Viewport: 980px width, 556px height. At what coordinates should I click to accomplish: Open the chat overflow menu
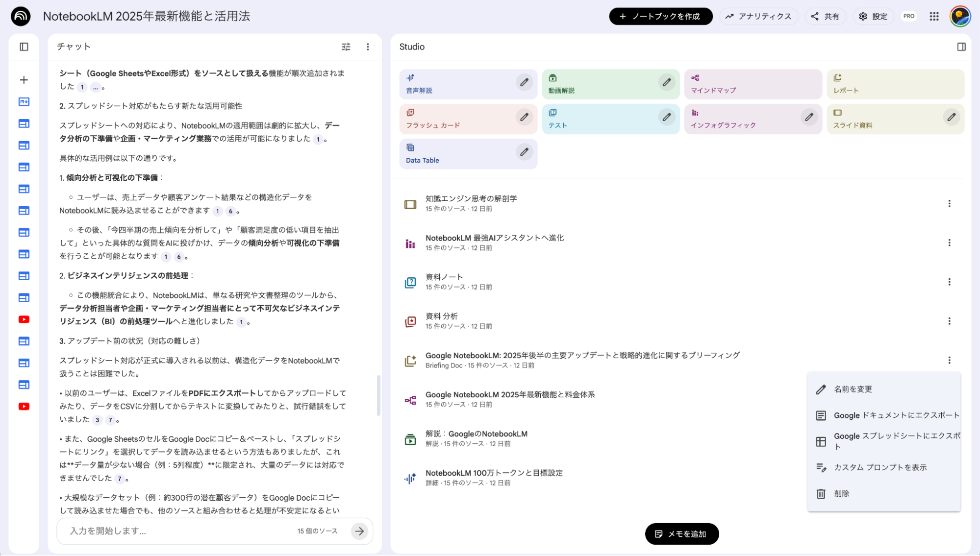tap(368, 46)
